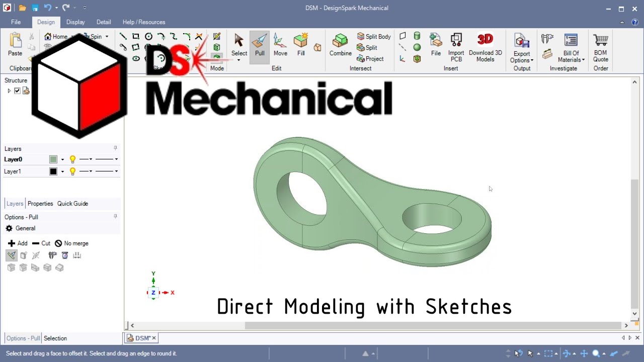This screenshot has height=362, width=644.
Task: Open the Spin tool dropdown arrow
Action: coord(107,37)
